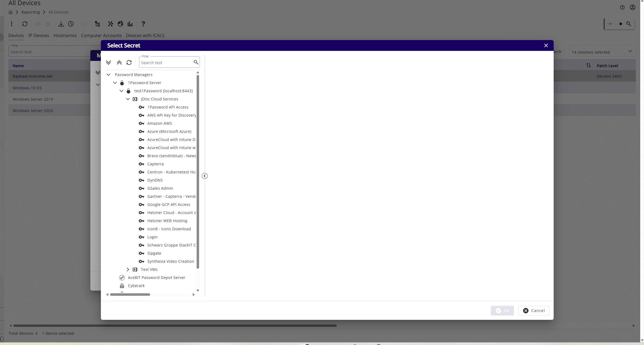The image size is (644, 345).
Task: Open the network graph icon
Action: [110, 24]
